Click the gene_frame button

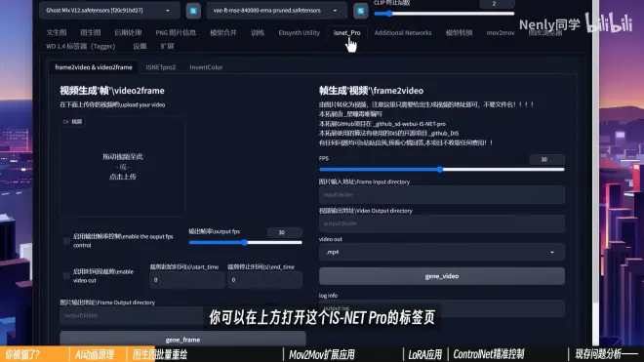coord(182,340)
